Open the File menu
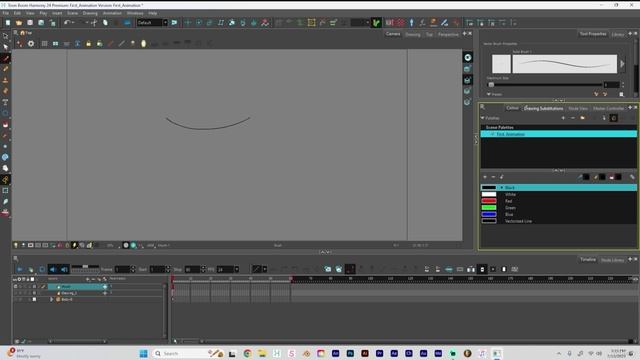This screenshot has height=360, width=640. click(x=6, y=13)
